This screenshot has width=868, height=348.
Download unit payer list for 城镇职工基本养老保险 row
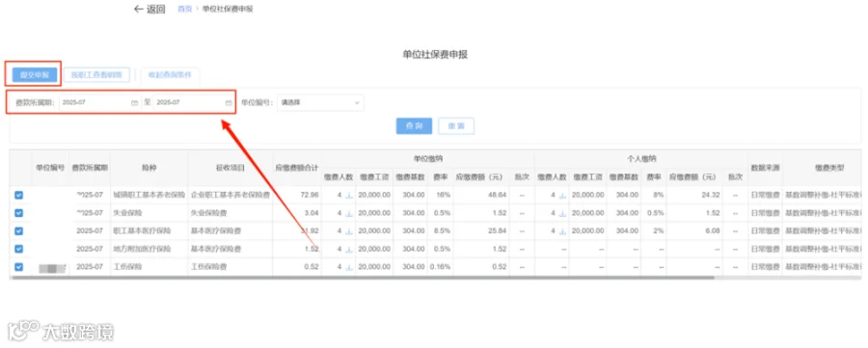coord(349,196)
